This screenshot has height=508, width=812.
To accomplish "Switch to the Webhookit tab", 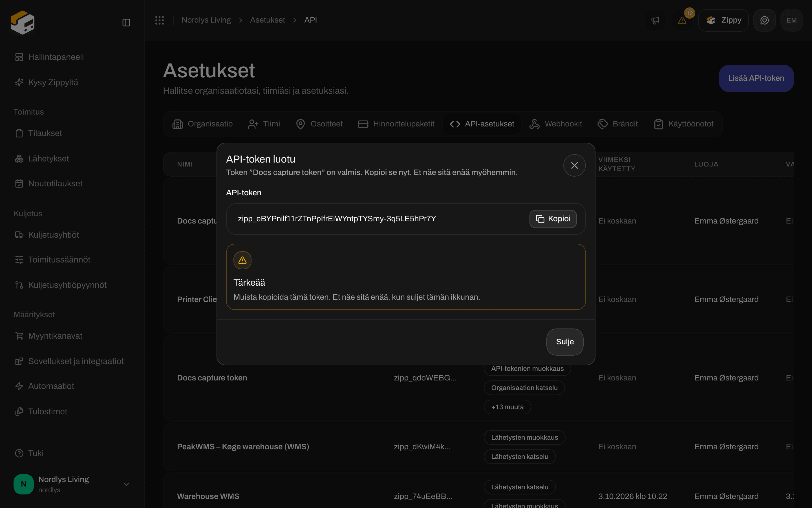I will click(556, 124).
